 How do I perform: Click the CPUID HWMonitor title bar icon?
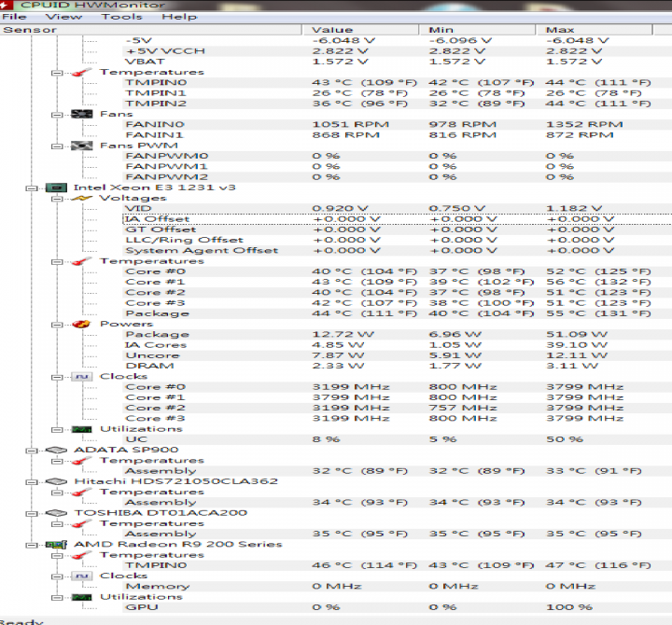pos(6,5)
